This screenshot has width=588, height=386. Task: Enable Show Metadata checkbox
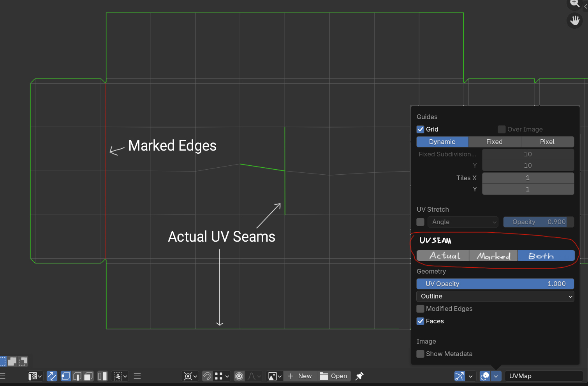pos(421,354)
